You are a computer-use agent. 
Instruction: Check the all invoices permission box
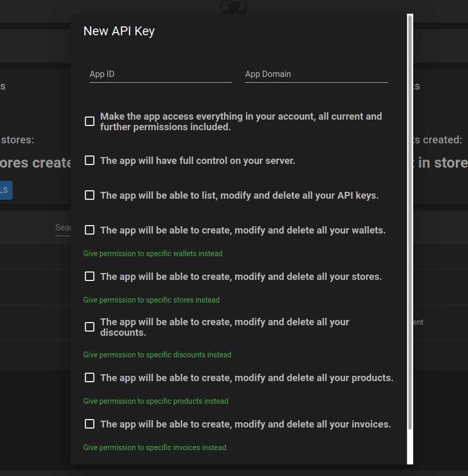(x=90, y=424)
